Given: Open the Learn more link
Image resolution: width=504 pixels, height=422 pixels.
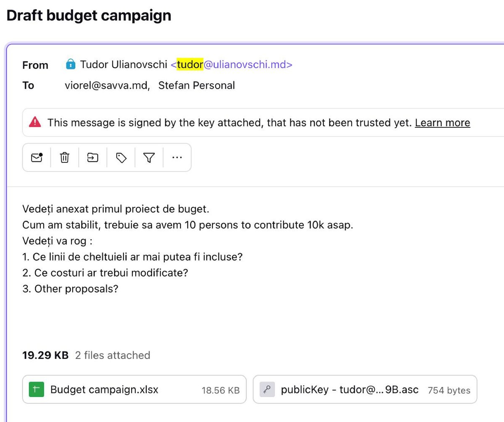Looking at the screenshot, I should click(x=442, y=123).
